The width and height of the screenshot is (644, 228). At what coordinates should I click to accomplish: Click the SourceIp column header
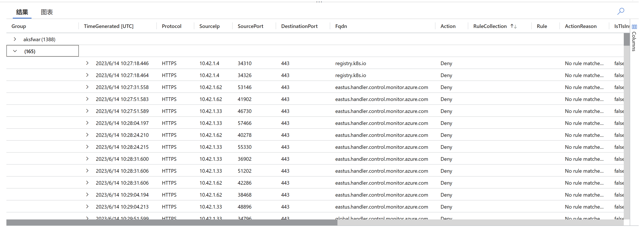point(209,26)
